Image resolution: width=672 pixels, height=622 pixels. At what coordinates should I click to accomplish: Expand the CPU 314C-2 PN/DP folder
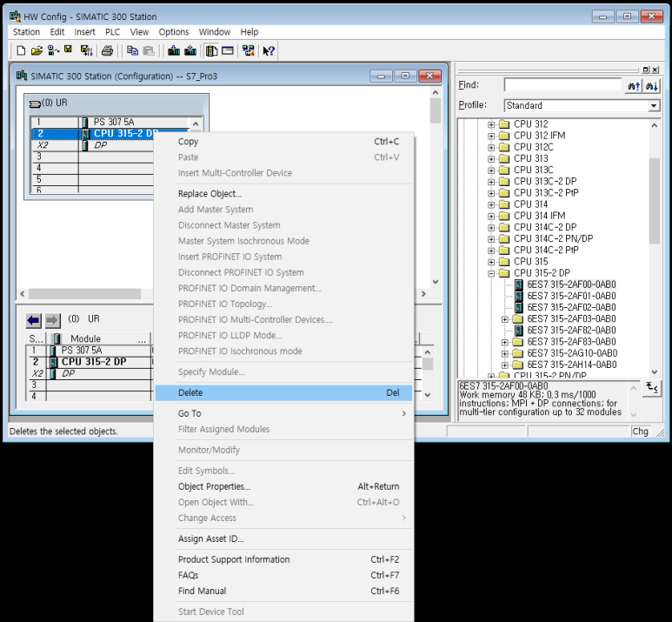[x=491, y=239]
